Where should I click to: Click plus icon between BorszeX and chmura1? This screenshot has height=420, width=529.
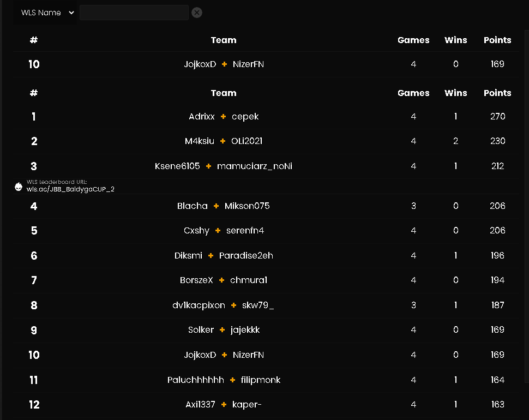click(221, 280)
